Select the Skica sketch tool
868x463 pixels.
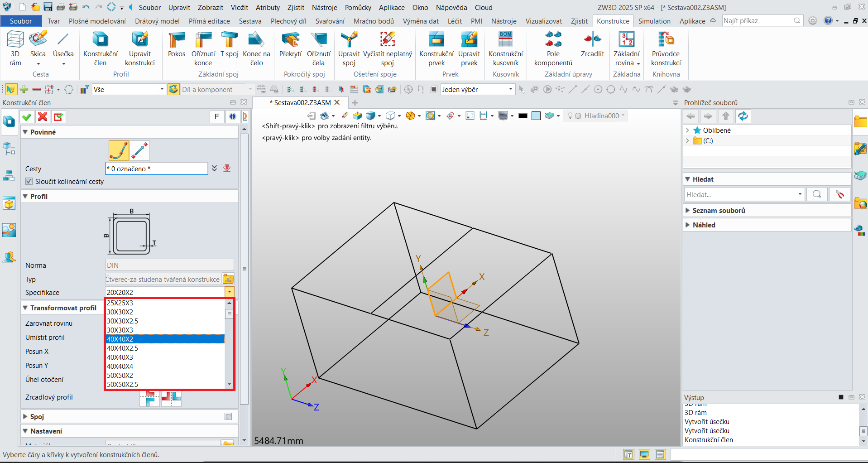click(x=38, y=48)
